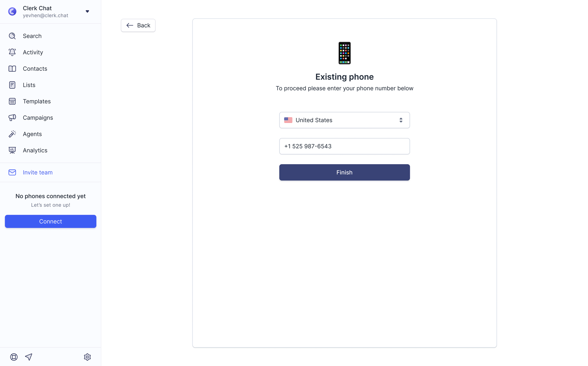Open Search from the sidebar
588x366 pixels.
pos(32,36)
